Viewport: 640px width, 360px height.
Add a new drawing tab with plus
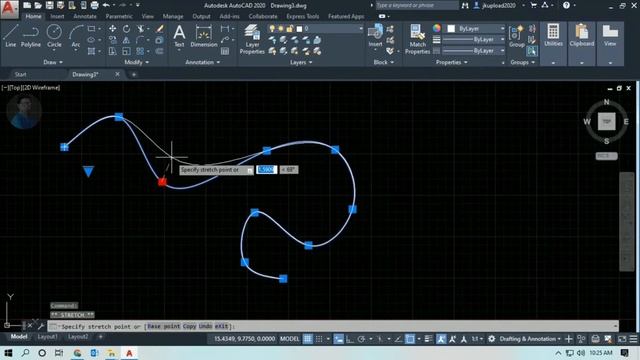[x=134, y=74]
